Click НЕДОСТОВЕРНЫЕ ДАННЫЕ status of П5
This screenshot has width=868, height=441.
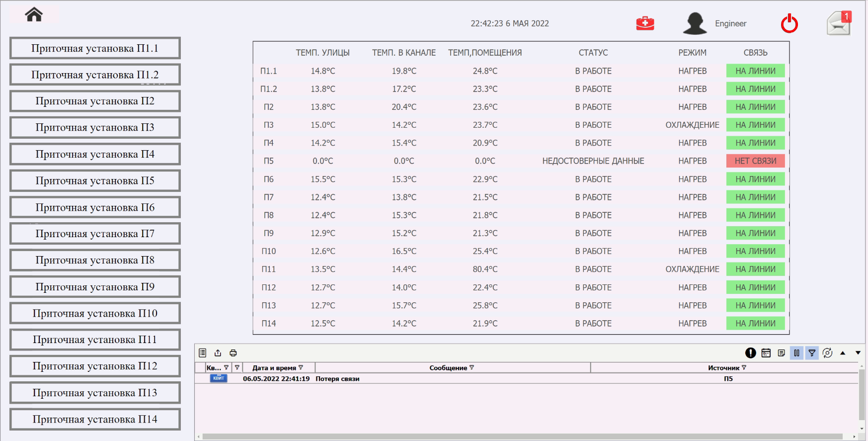click(593, 161)
